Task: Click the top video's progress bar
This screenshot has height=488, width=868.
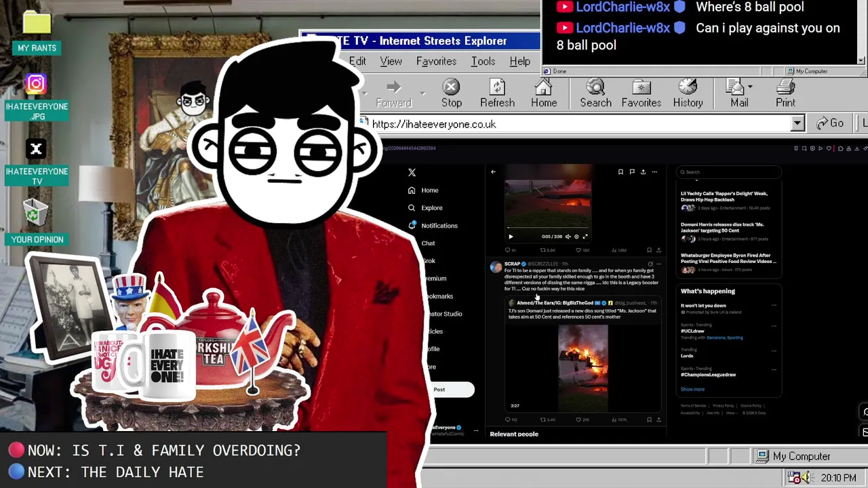Action: 548,228
